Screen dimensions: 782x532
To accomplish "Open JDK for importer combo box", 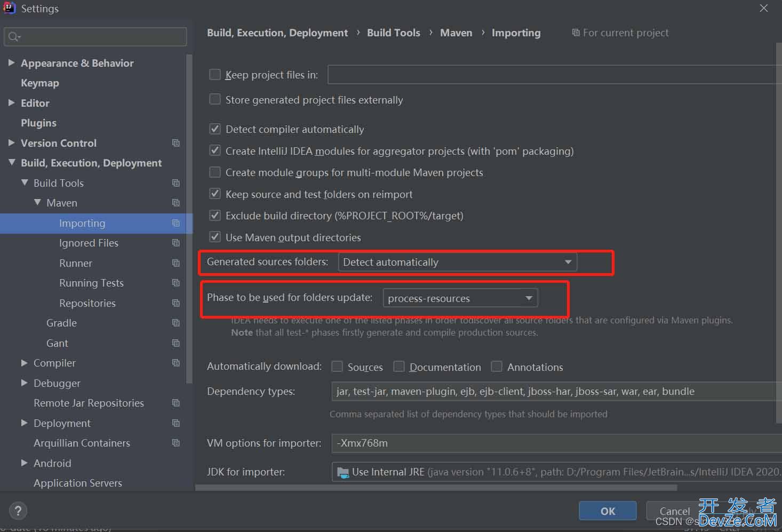I will (556, 472).
